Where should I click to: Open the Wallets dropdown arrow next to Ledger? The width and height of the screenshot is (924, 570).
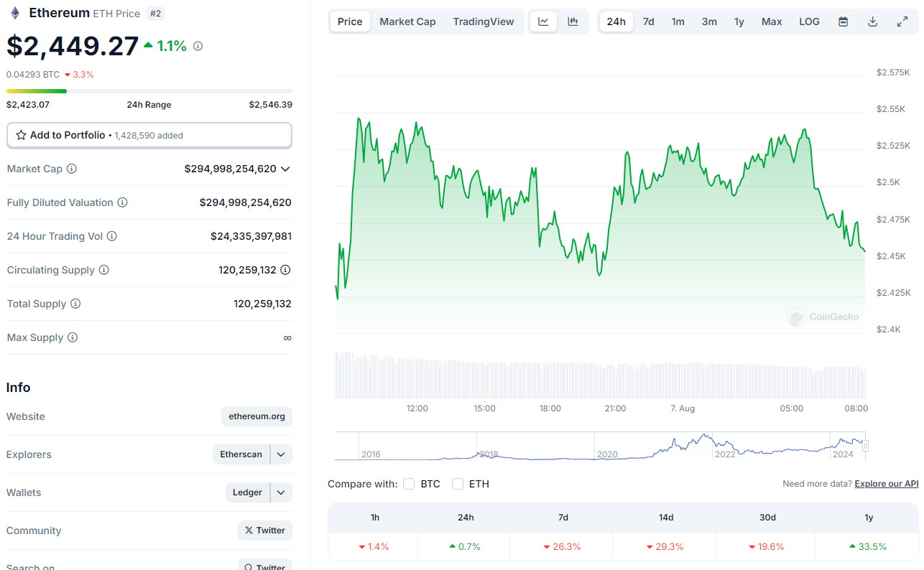pos(281,492)
